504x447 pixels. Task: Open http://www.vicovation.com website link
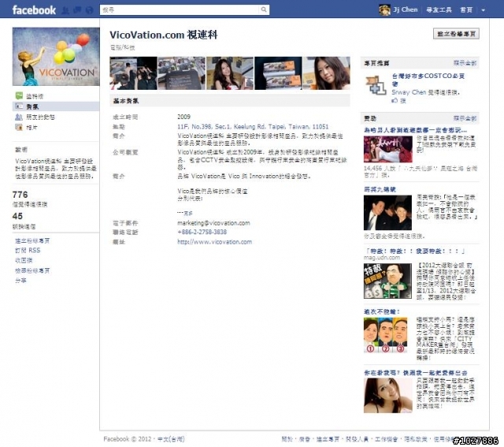pyautogui.click(x=214, y=242)
